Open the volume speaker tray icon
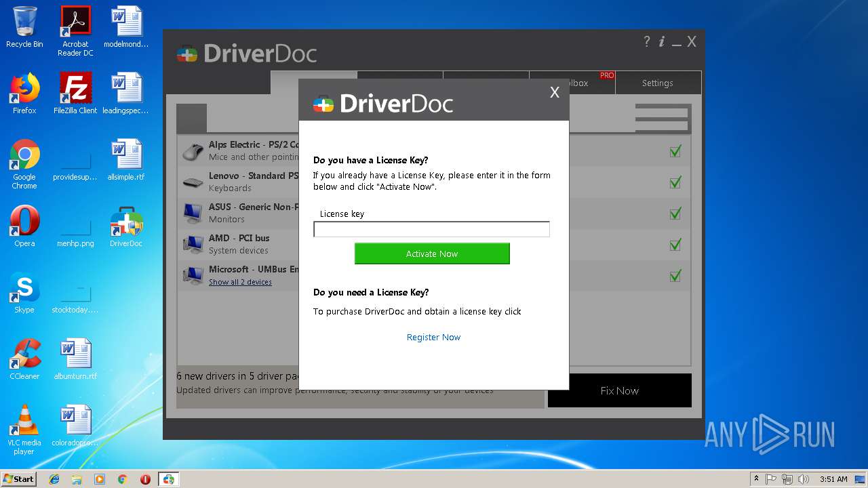The width and height of the screenshot is (868, 488). pyautogui.click(x=804, y=479)
